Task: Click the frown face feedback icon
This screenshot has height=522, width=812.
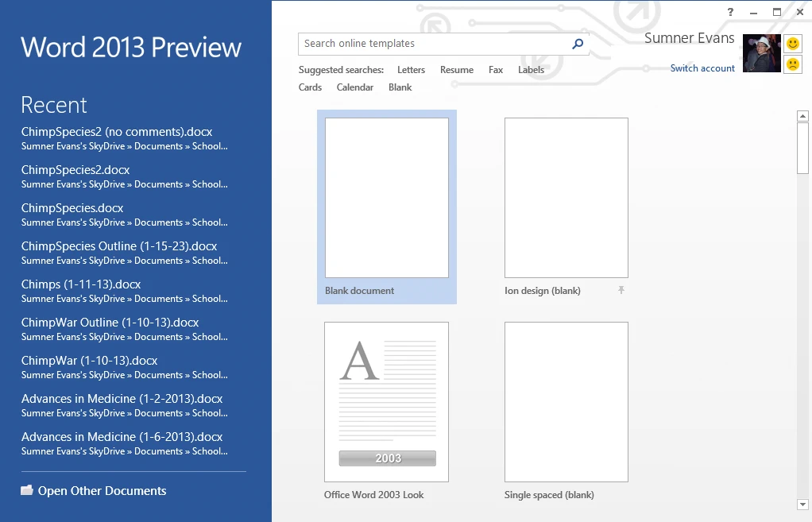Action: point(792,64)
